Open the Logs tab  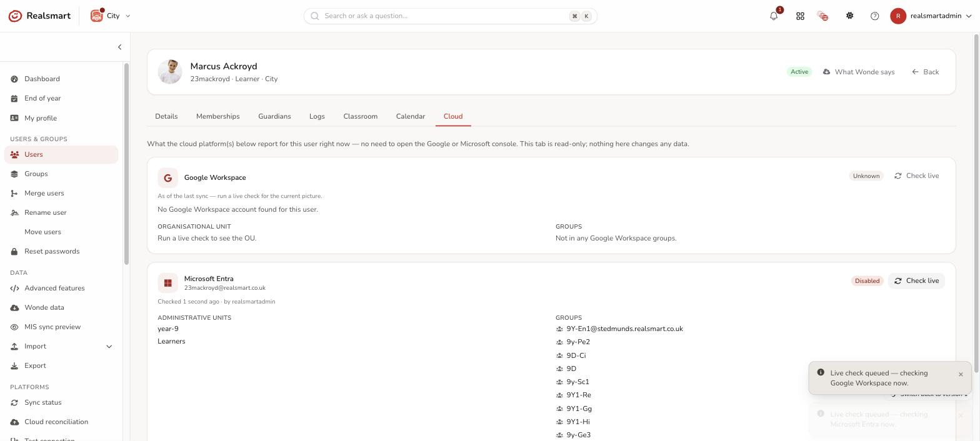(317, 116)
